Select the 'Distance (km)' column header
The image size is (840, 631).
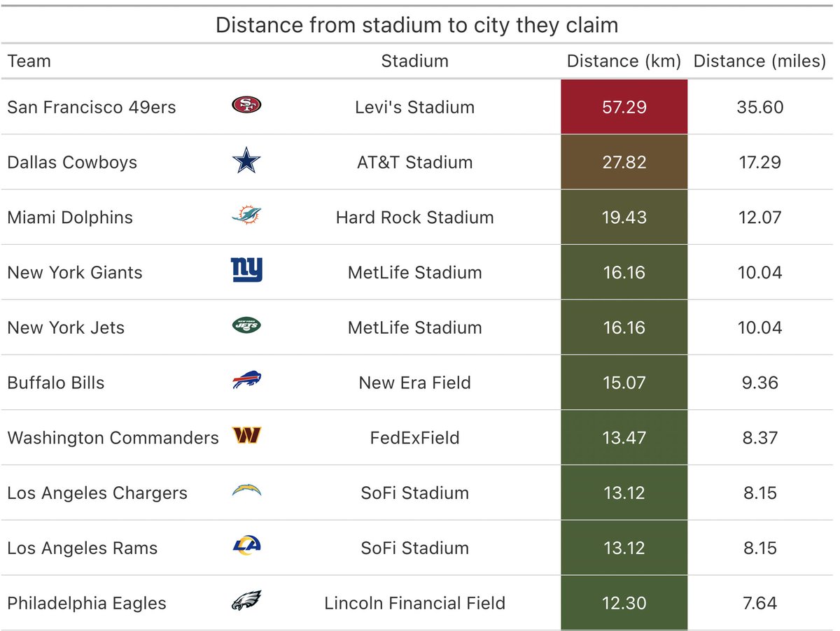pyautogui.click(x=624, y=61)
